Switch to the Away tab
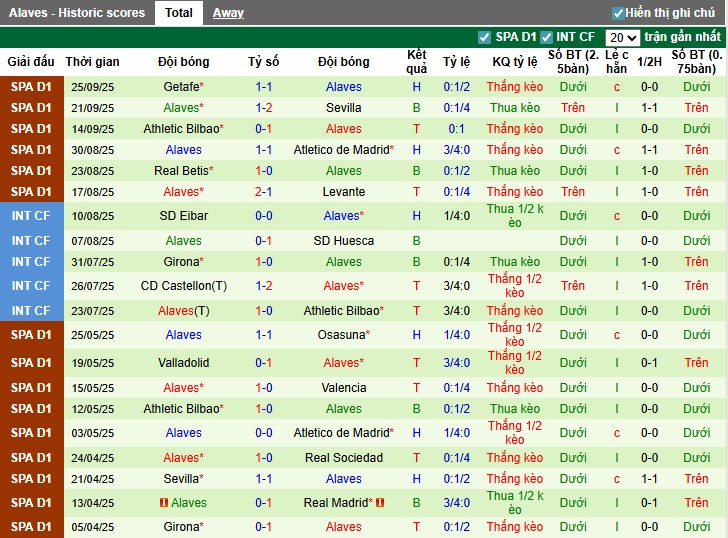The width and height of the screenshot is (728, 538). click(x=228, y=13)
